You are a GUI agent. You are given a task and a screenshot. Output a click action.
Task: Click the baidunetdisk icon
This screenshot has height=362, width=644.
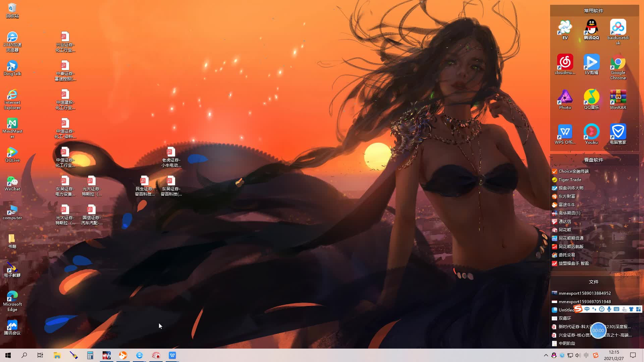click(x=618, y=32)
